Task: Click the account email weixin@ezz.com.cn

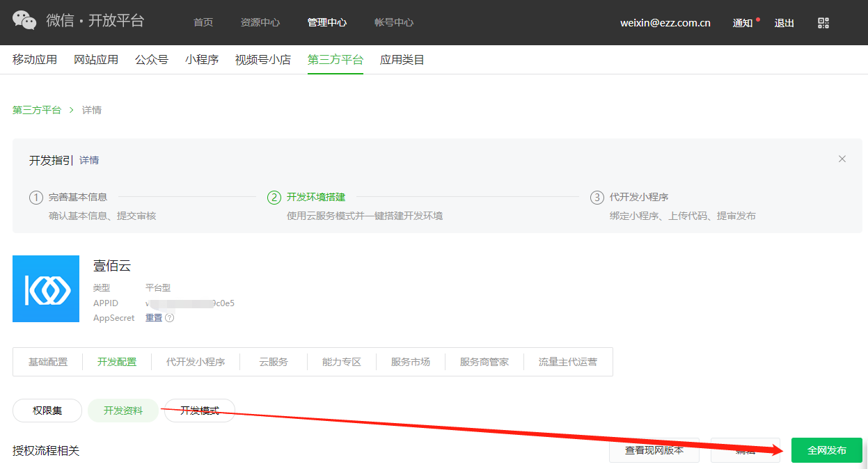Action: coord(665,23)
